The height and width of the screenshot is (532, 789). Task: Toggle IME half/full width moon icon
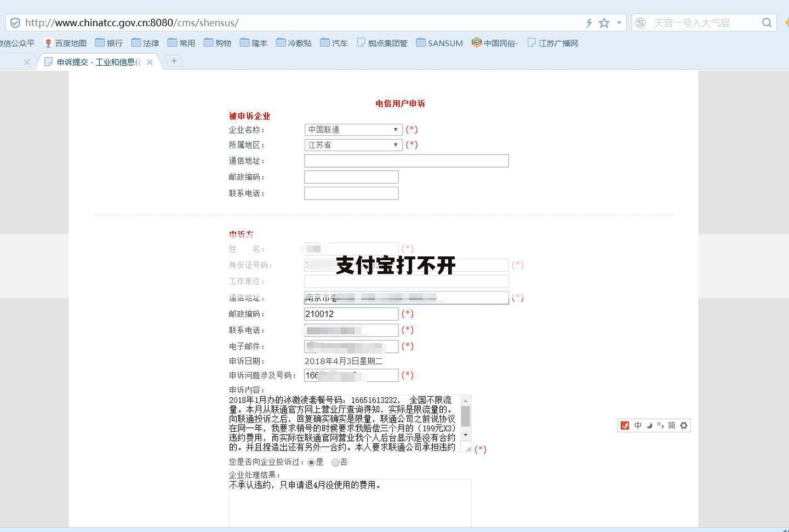(649, 426)
